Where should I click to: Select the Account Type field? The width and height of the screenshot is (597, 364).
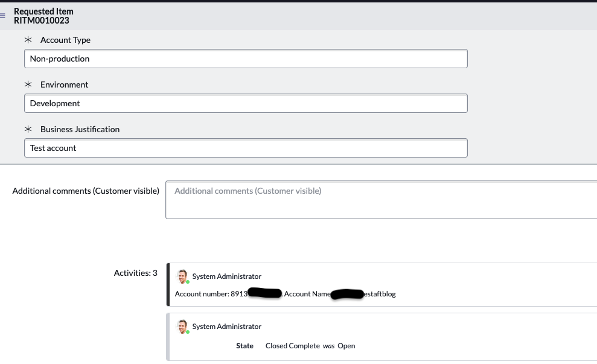245,59
